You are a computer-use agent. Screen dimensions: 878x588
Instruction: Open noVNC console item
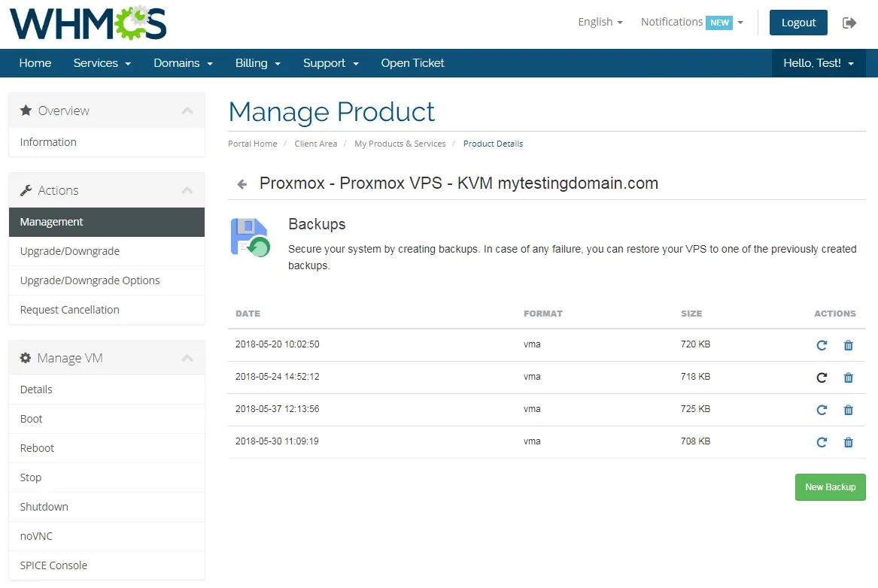107,536
